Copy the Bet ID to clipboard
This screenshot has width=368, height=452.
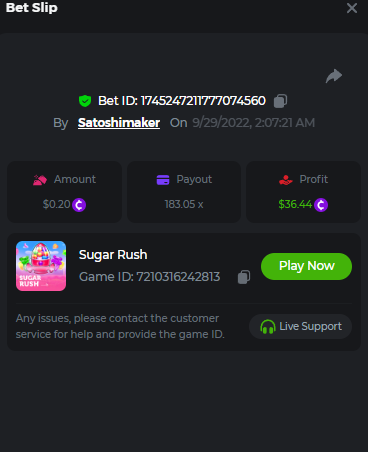point(280,101)
